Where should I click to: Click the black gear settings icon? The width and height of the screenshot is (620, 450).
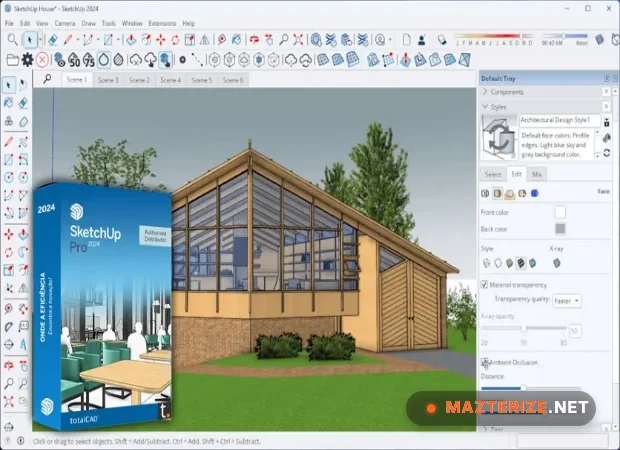[x=27, y=60]
